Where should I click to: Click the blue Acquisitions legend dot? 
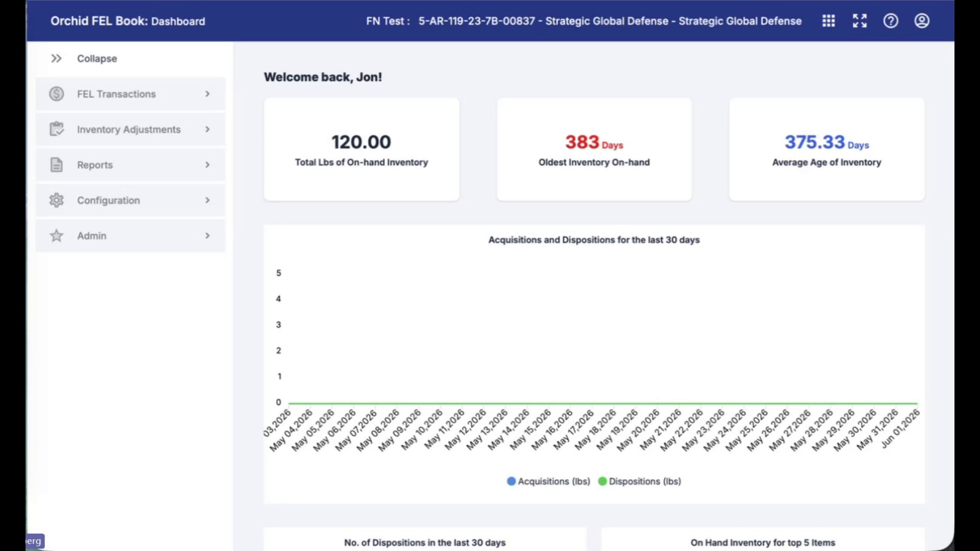pos(511,481)
